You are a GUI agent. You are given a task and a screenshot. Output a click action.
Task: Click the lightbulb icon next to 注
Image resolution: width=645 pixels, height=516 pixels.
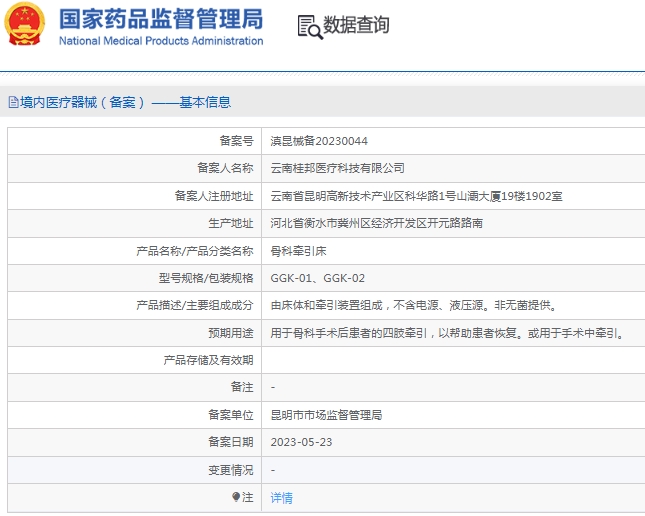[x=236, y=497]
